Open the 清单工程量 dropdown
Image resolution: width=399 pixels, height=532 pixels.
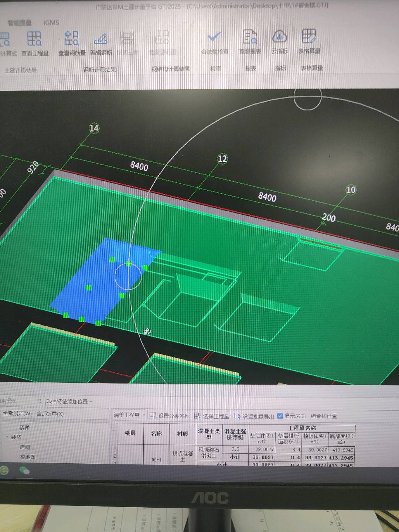pyautogui.click(x=129, y=415)
